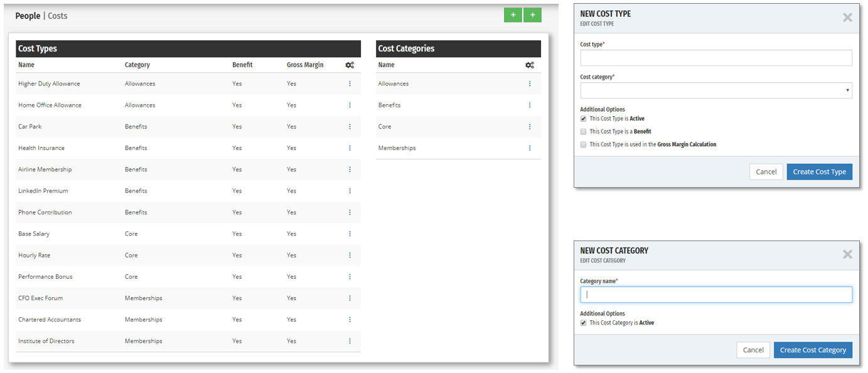Image resolution: width=868 pixels, height=373 pixels.
Task: Click the Name column header in Cost Types
Action: click(x=26, y=65)
